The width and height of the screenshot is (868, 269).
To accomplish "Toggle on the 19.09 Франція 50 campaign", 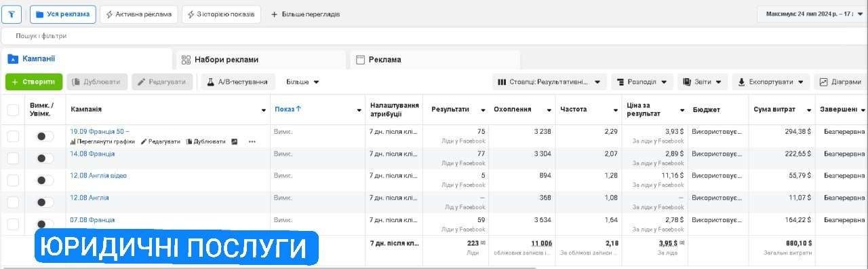I will point(45,137).
